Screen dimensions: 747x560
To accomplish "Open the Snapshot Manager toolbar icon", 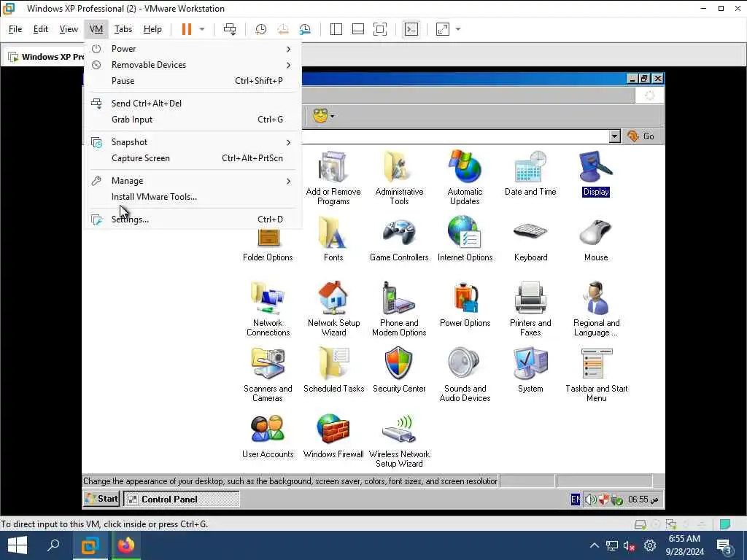I will pos(305,29).
